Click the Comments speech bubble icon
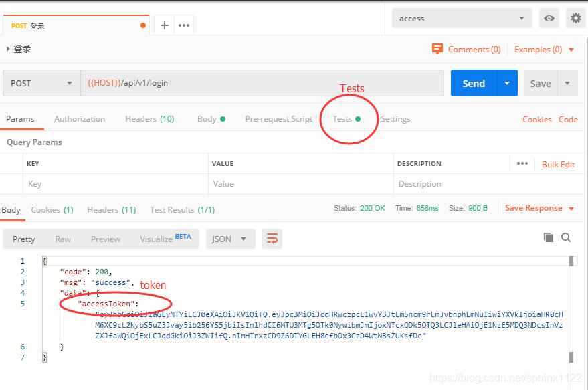Image resolution: width=588 pixels, height=390 pixels. [437, 49]
